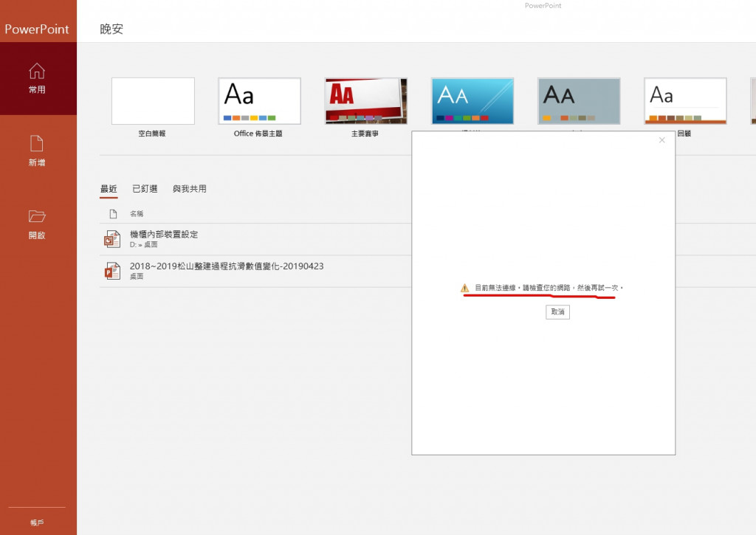The height and width of the screenshot is (535, 756).
Task: Click the 目前無法連線 error message text
Action: click(549, 288)
